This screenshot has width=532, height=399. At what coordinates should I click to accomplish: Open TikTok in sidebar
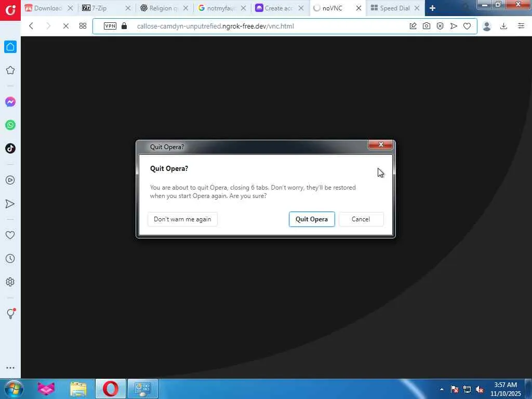click(x=10, y=148)
